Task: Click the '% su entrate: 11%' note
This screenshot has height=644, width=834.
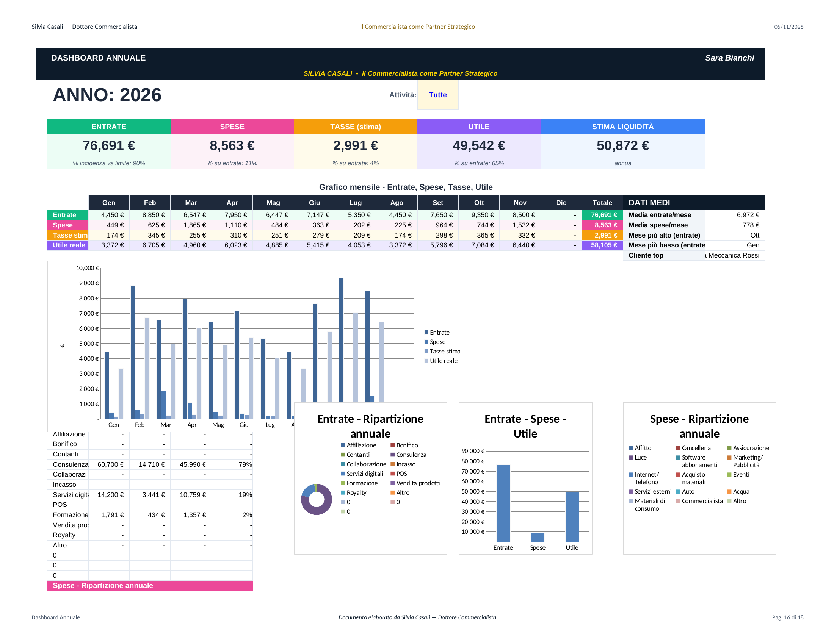Action: tap(232, 163)
